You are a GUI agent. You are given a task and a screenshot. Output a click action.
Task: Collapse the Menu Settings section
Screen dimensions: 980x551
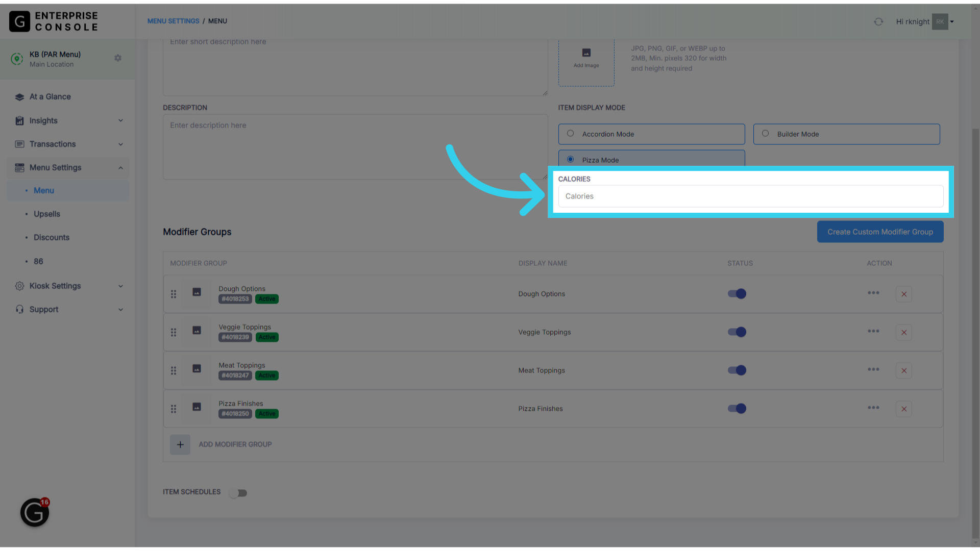click(120, 167)
